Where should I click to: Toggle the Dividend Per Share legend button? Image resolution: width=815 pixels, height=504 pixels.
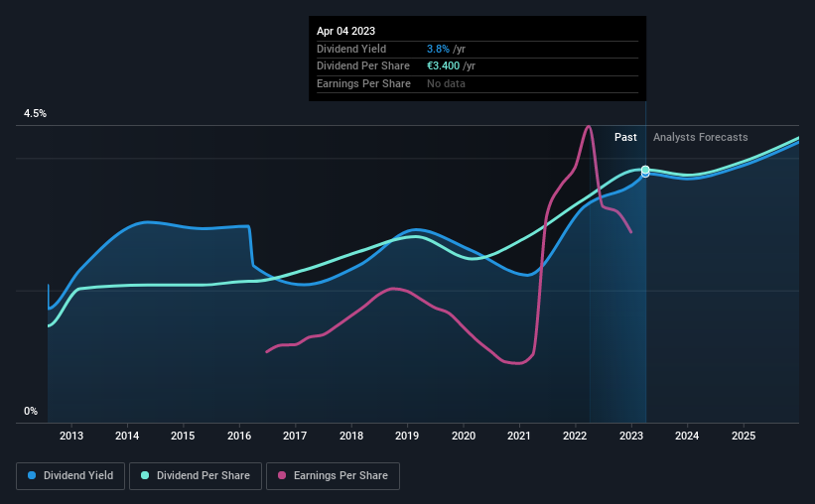[x=196, y=476]
